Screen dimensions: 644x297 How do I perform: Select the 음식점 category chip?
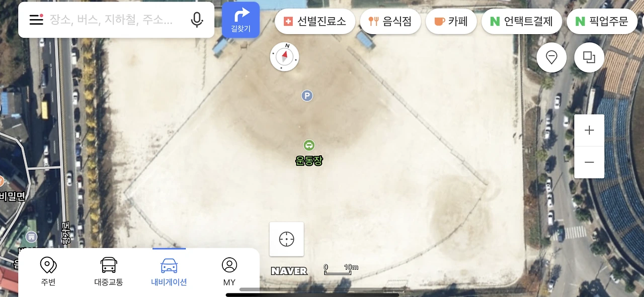pos(390,21)
